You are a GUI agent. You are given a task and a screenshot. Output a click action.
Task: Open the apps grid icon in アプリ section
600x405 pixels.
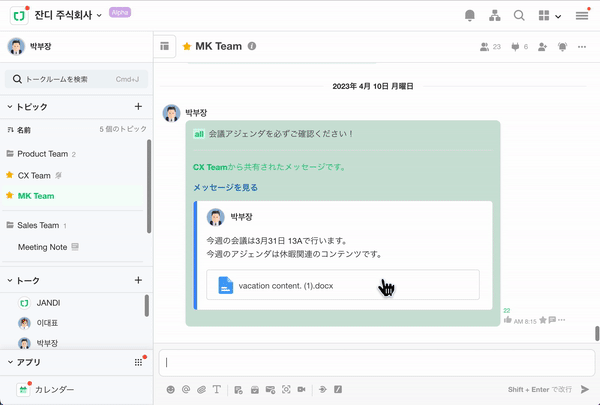tap(138, 362)
